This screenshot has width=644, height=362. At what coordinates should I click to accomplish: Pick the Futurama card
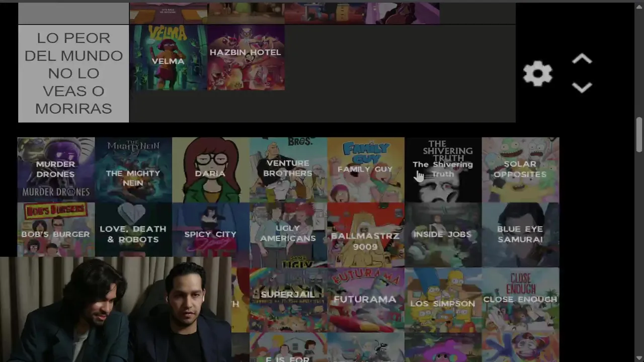[365, 300]
